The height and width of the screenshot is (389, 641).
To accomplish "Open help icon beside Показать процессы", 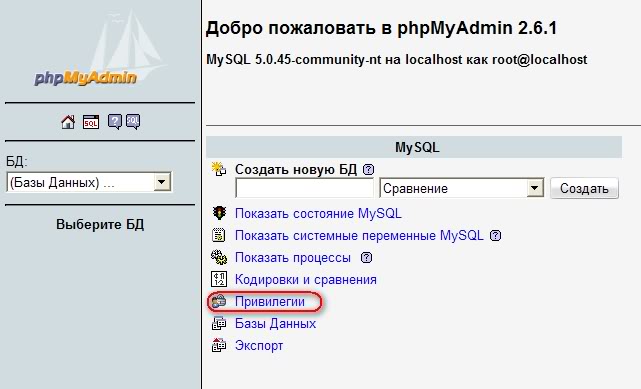I will pos(367,257).
